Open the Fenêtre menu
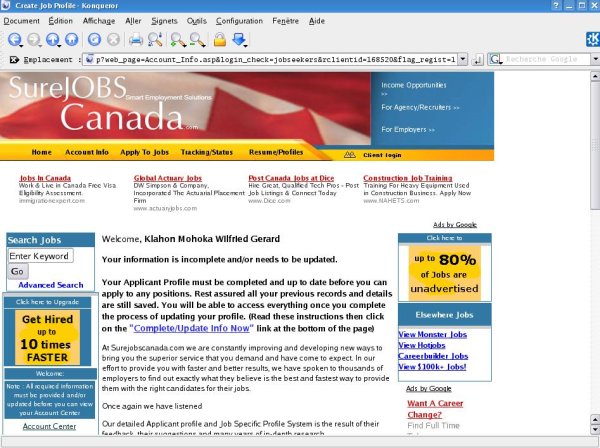The width and height of the screenshot is (600, 448). [x=285, y=21]
